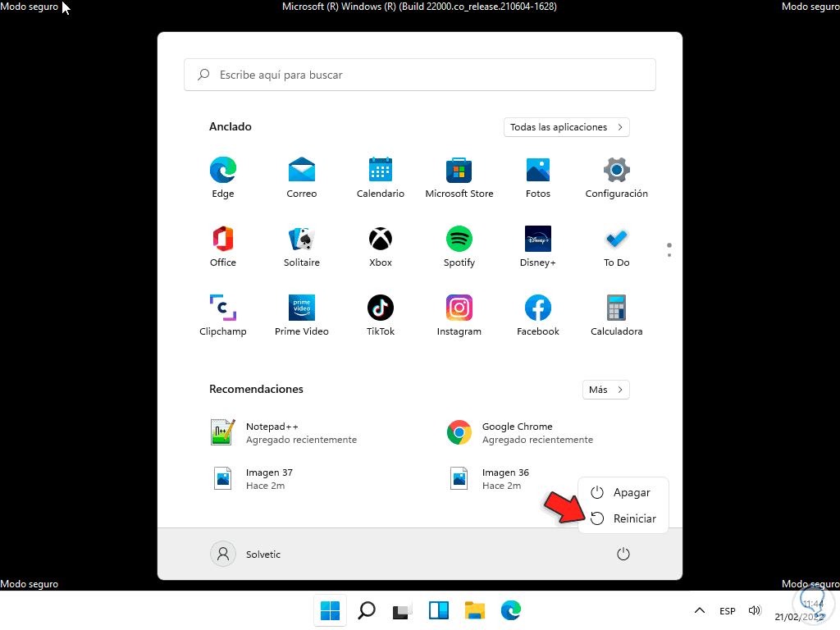Image resolution: width=840 pixels, height=630 pixels.
Task: Click the Windows Start button on taskbar
Action: coord(330,610)
